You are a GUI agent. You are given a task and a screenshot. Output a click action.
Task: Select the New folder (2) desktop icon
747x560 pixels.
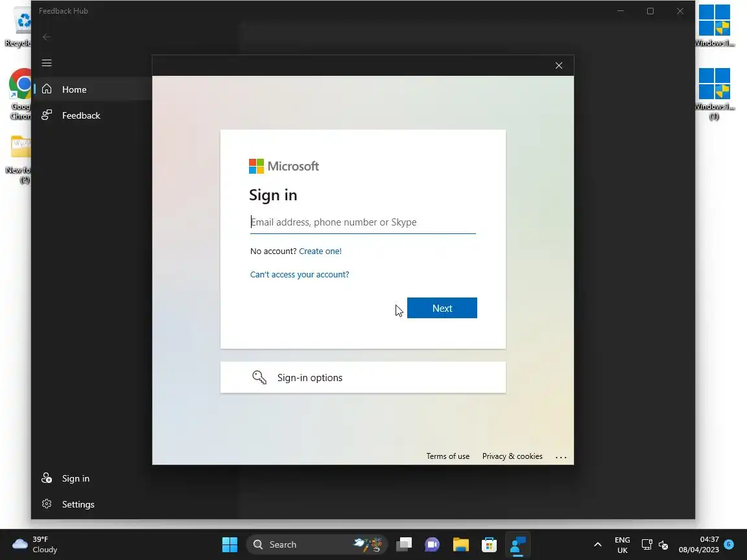point(19,160)
